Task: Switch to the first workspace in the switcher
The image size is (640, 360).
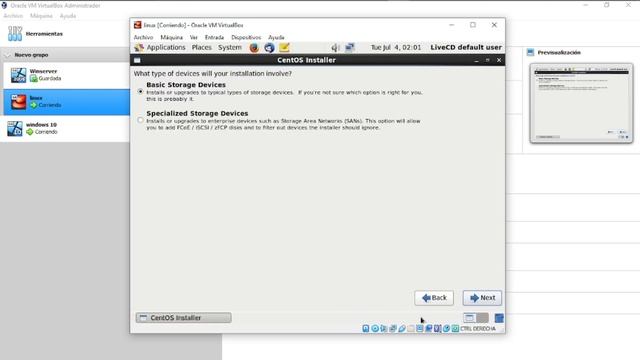Action: point(470,318)
